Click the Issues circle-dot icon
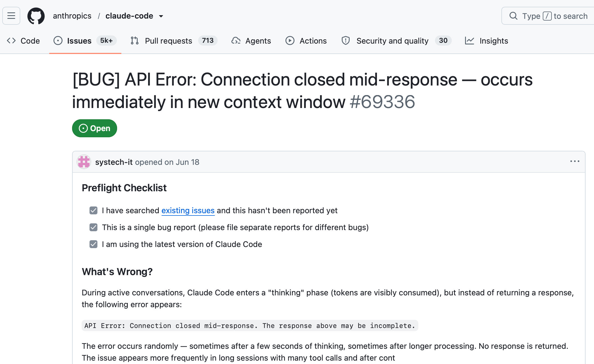Screen dimensions: 594x364 pyautogui.click(x=58, y=41)
